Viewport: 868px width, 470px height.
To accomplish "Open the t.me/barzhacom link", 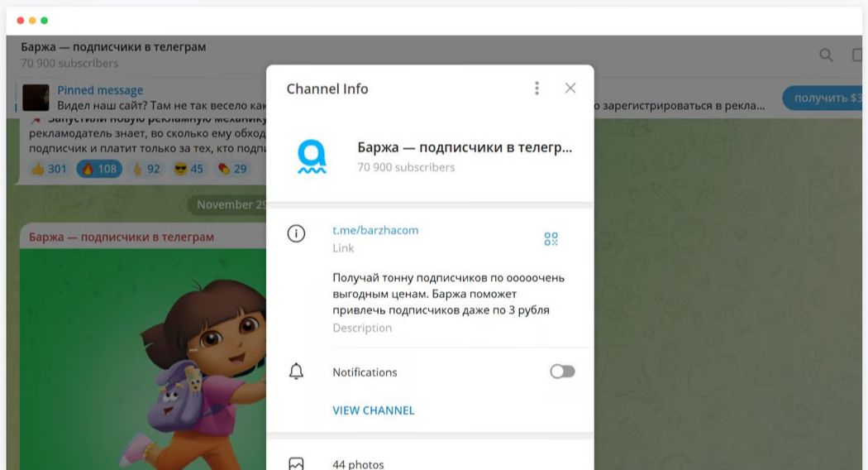I will click(375, 230).
